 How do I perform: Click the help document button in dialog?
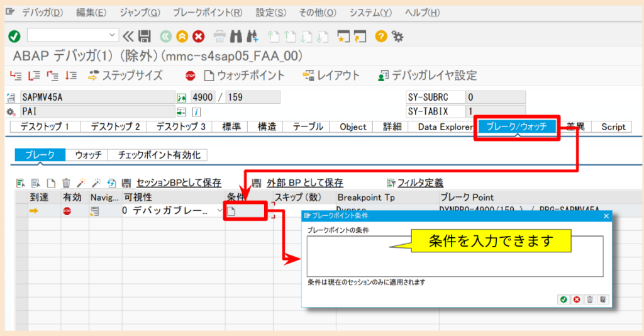[602, 300]
